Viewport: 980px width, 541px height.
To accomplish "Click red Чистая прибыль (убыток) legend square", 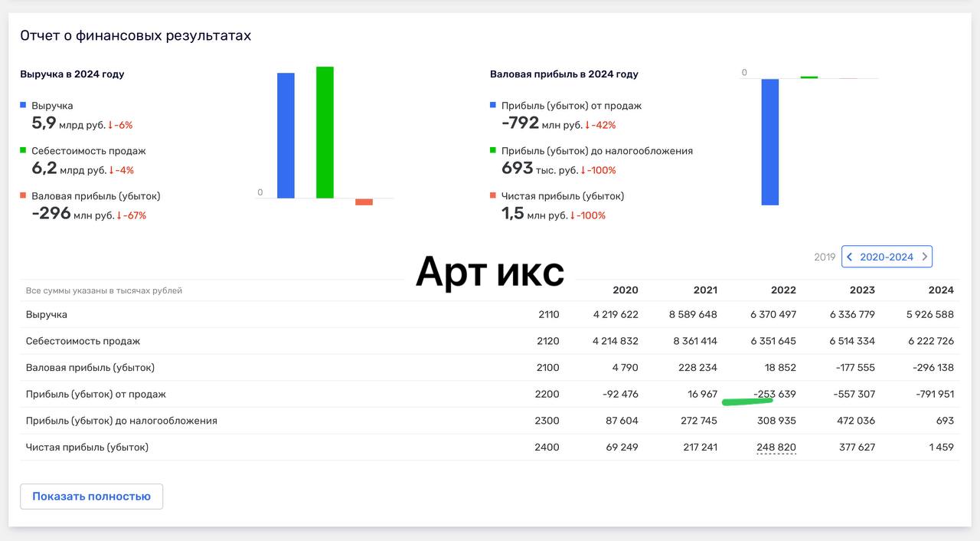I will click(493, 195).
